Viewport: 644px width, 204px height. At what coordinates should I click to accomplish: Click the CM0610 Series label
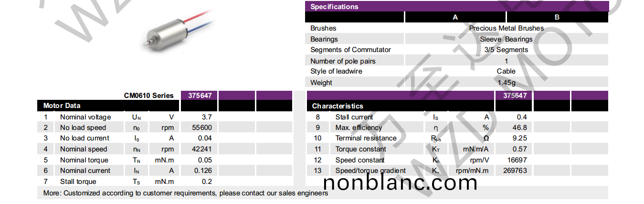click(x=148, y=96)
